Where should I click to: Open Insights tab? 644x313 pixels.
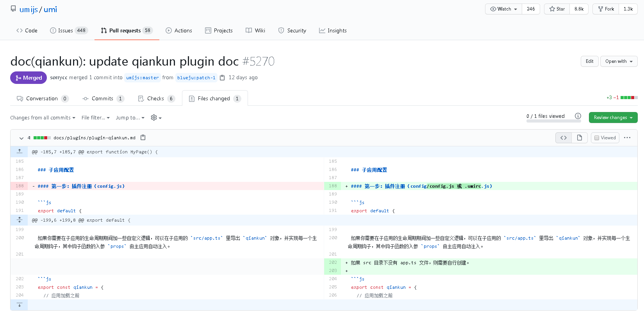pos(333,30)
